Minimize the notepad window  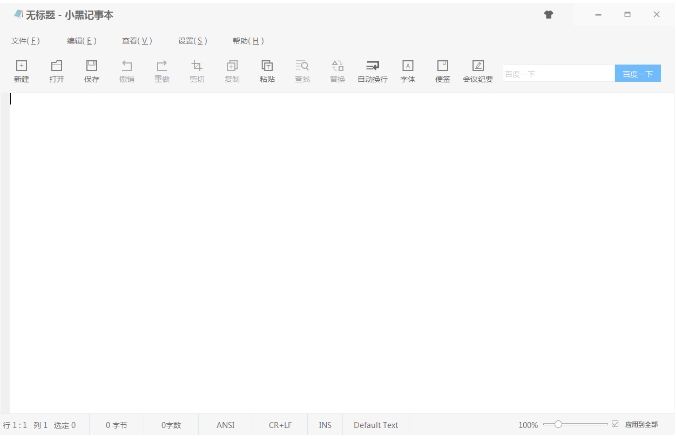point(598,15)
